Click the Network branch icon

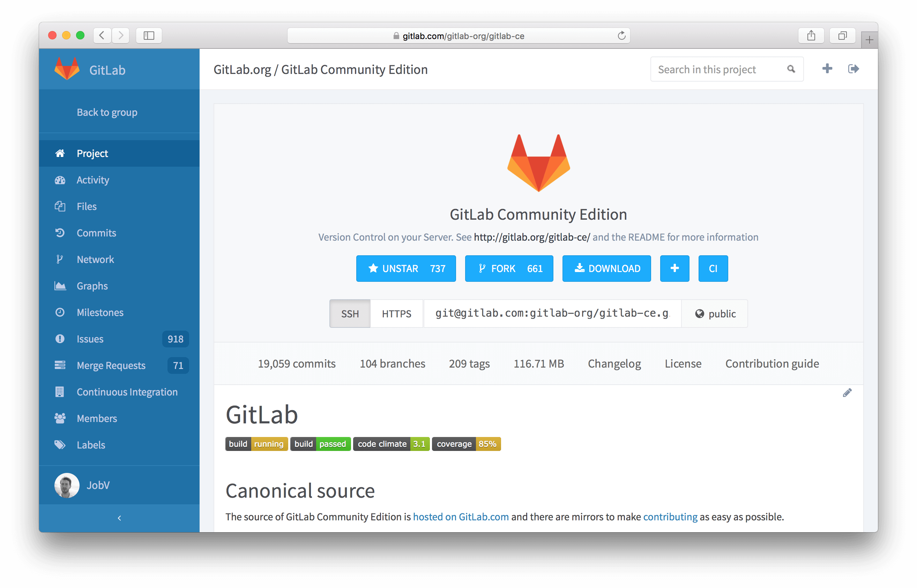[60, 259]
